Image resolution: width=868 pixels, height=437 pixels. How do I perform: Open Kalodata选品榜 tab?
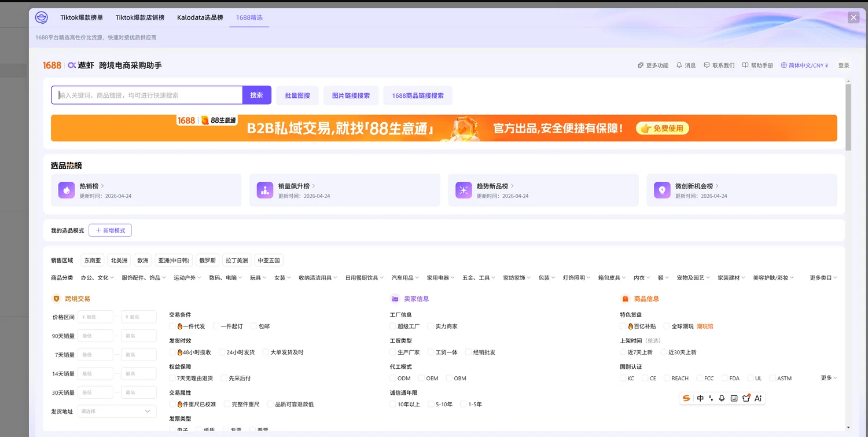(x=200, y=18)
